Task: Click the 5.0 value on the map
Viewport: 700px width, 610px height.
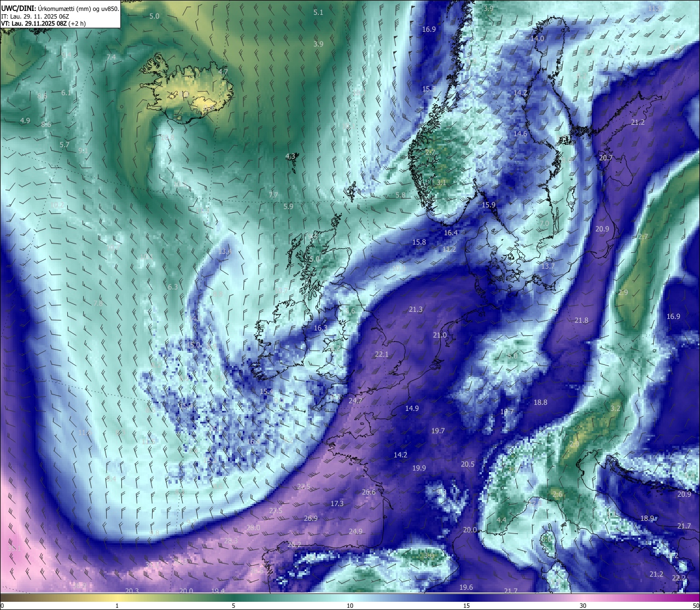Action: (154, 16)
